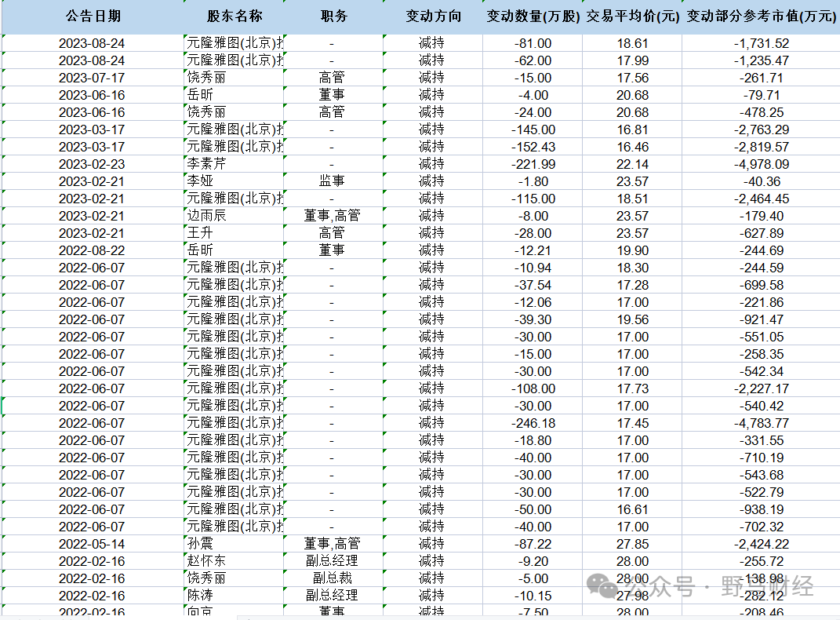
Task: Click quantity cell -1.80
Action: point(533,181)
